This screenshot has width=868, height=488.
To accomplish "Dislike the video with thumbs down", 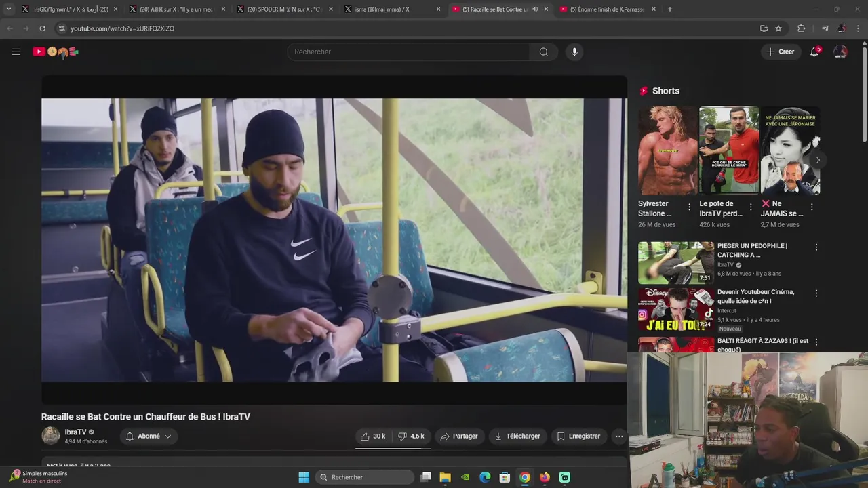I will click(x=411, y=436).
